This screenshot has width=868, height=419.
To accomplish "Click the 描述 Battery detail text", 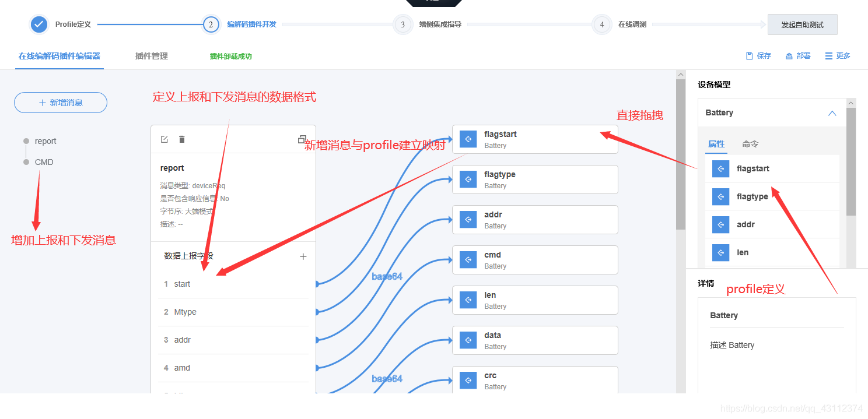I will (732, 345).
